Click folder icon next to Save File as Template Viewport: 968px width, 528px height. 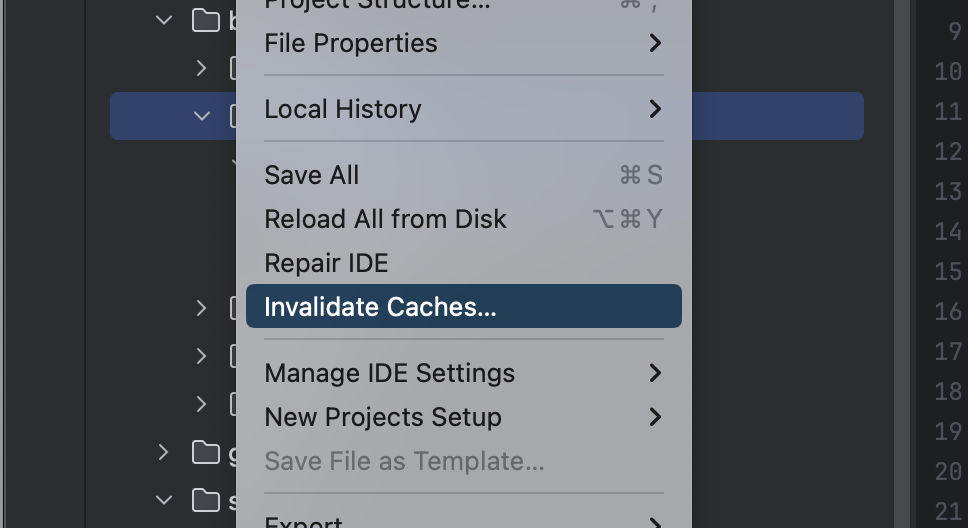(206, 453)
